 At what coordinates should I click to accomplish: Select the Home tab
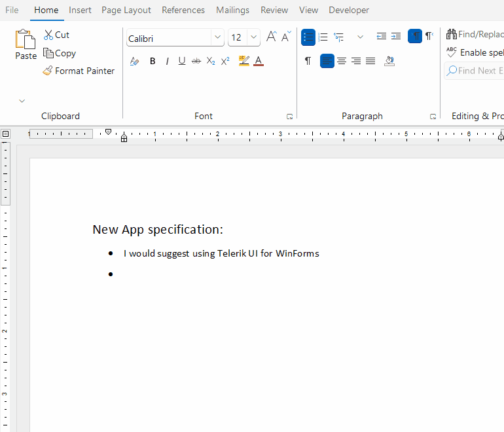46,10
